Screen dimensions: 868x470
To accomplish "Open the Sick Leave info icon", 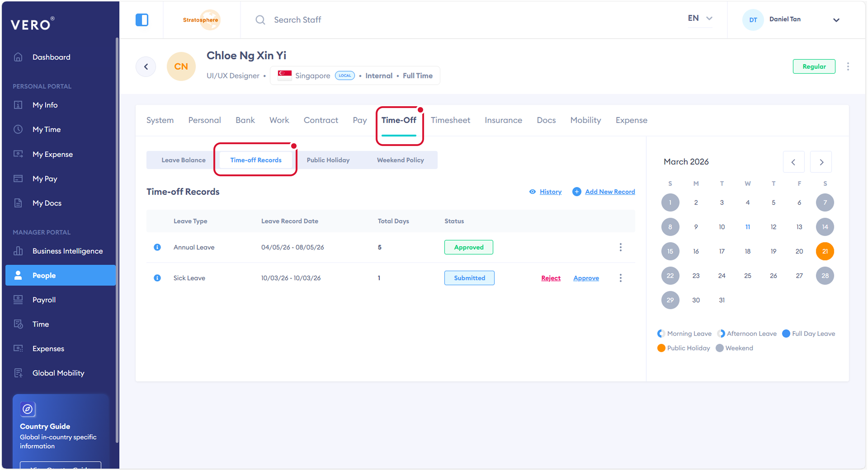I will tap(157, 278).
